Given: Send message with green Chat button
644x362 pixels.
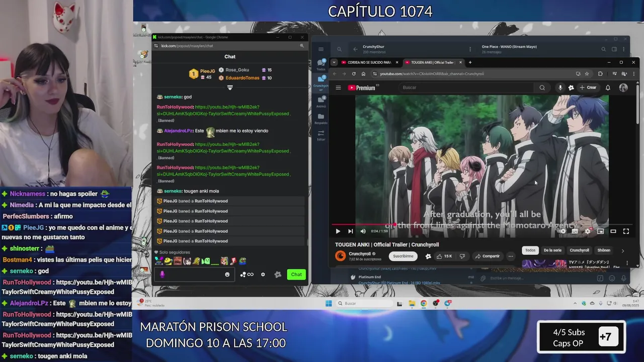Looking at the screenshot, I should [x=296, y=275].
